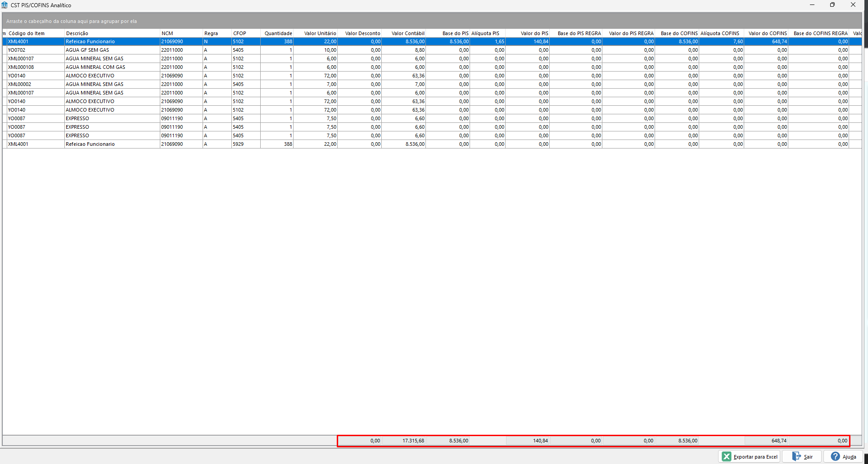
Task: Click the 140,84 Valor do PIS cell in first row
Action: pyautogui.click(x=528, y=41)
